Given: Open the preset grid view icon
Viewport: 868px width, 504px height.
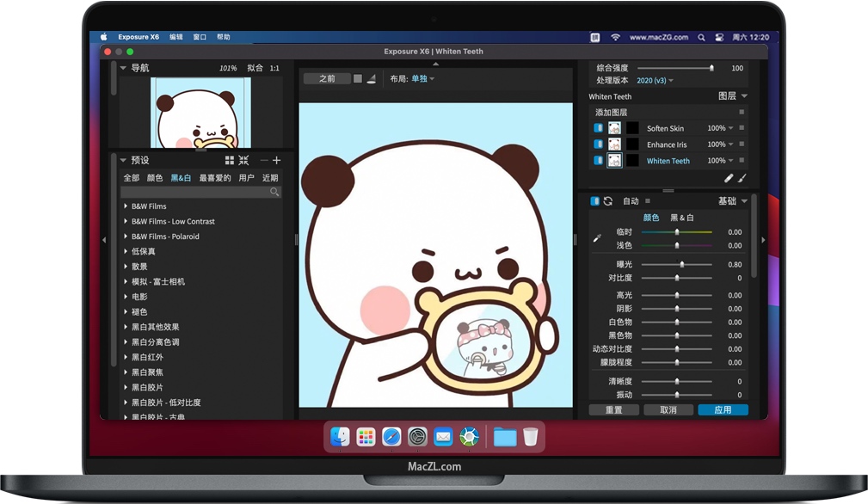Looking at the screenshot, I should (229, 159).
